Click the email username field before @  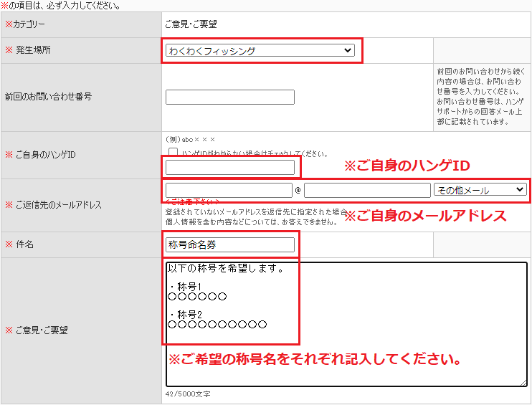(228, 190)
